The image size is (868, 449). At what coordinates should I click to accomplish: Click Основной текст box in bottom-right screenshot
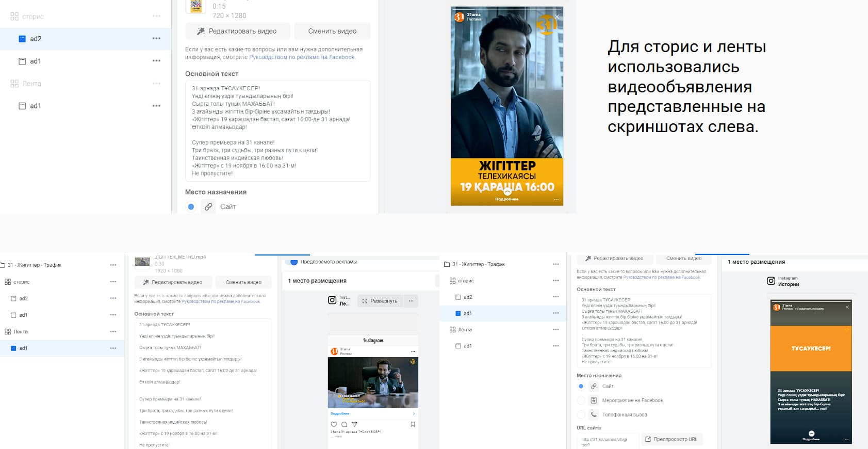pos(644,331)
